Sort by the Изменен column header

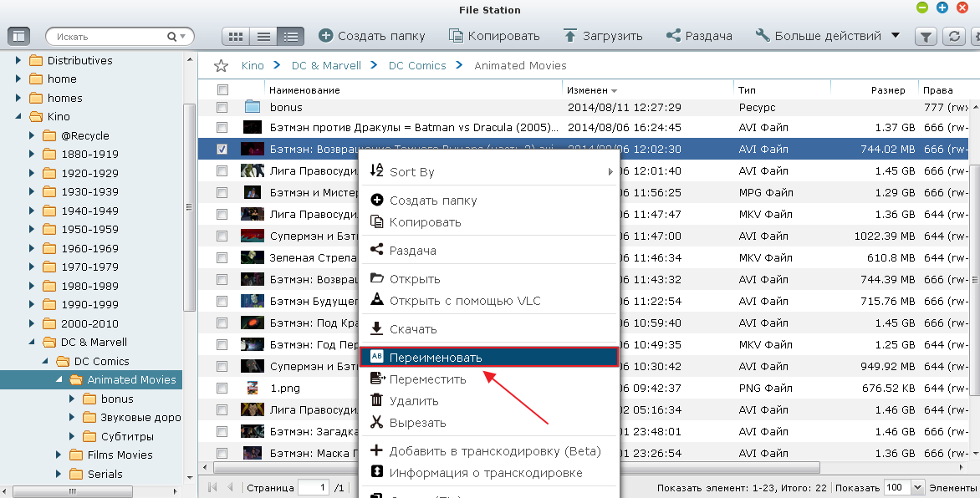click(x=647, y=90)
